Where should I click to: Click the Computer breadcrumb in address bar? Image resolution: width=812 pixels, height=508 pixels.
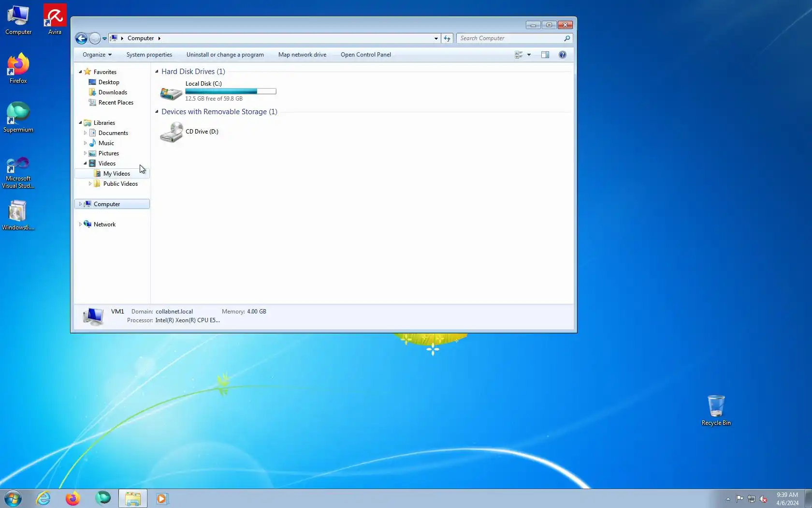coord(141,38)
